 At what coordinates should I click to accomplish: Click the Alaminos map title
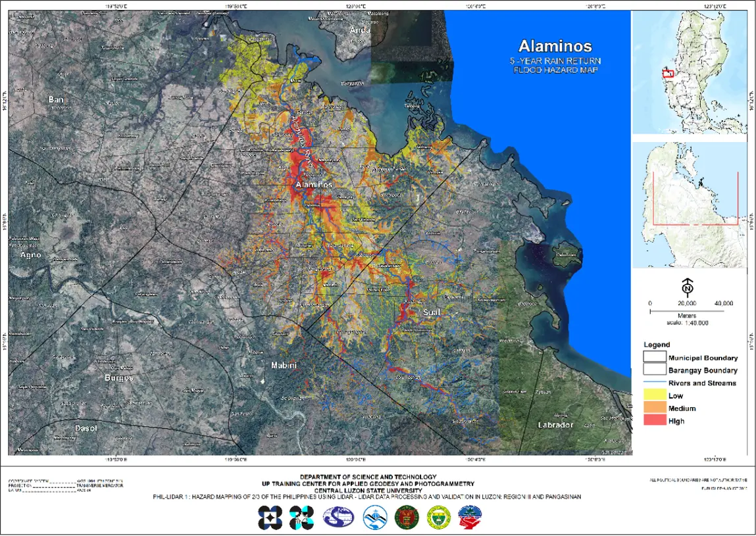pyautogui.click(x=555, y=47)
